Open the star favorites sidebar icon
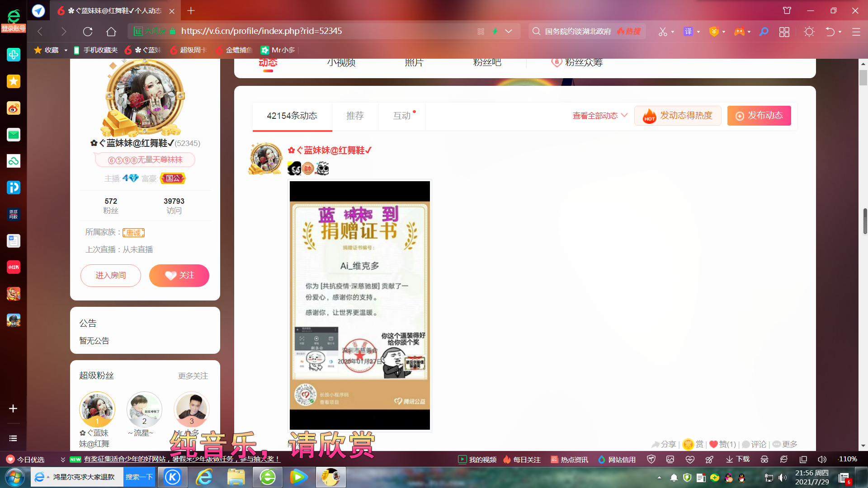 (14, 81)
